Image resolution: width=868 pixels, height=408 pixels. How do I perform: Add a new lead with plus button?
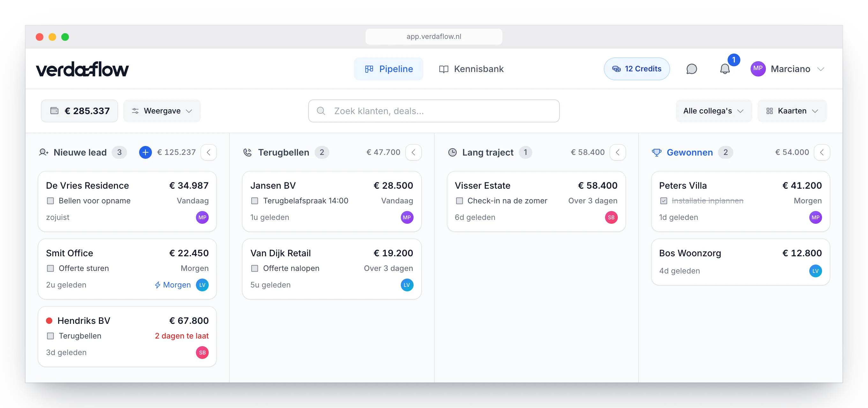click(x=145, y=152)
